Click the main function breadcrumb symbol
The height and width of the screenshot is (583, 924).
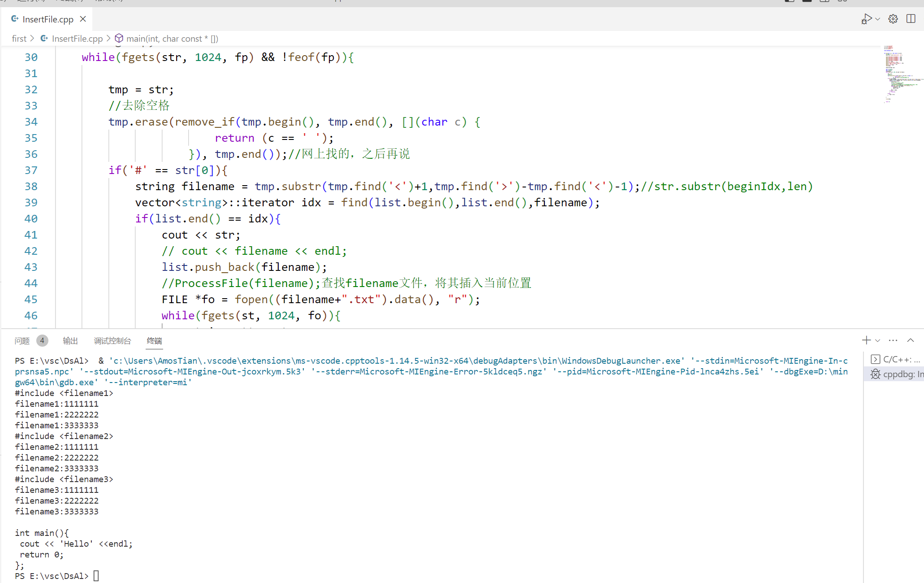[x=172, y=39]
